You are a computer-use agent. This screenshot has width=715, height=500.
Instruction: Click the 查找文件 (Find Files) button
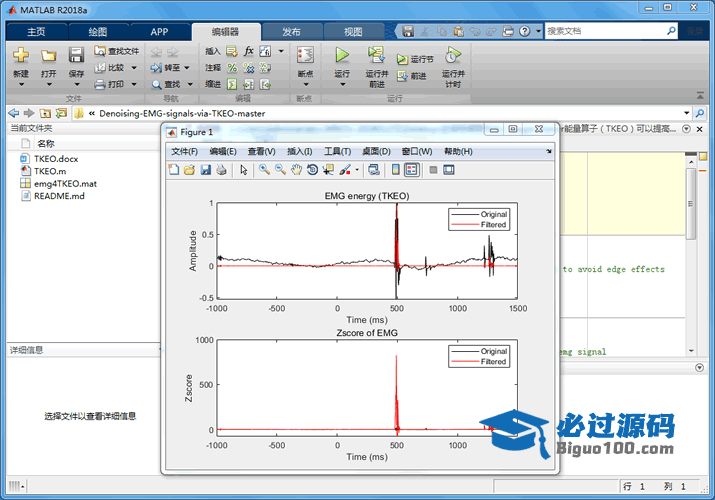[x=116, y=51]
